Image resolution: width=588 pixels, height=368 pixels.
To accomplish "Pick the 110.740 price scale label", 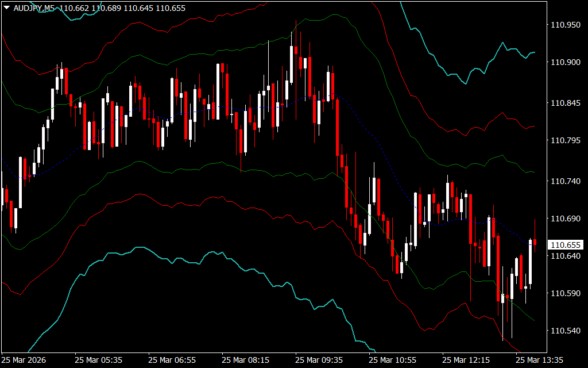I will [x=564, y=181].
